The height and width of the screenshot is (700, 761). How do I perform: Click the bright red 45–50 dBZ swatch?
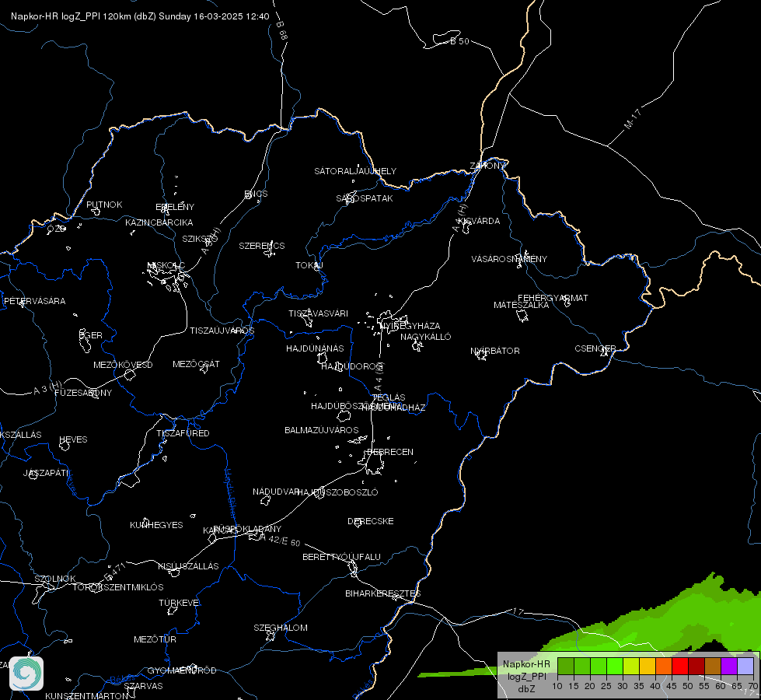[x=680, y=667]
